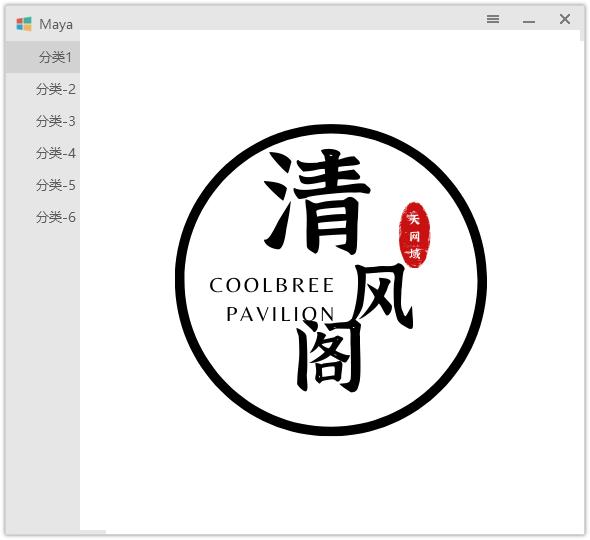The width and height of the screenshot is (590, 540).
Task: Select 分类-6 in the sidebar
Action: [x=43, y=217]
